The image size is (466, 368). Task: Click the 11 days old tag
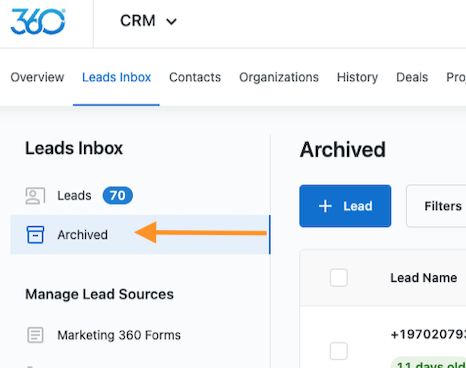click(x=429, y=363)
